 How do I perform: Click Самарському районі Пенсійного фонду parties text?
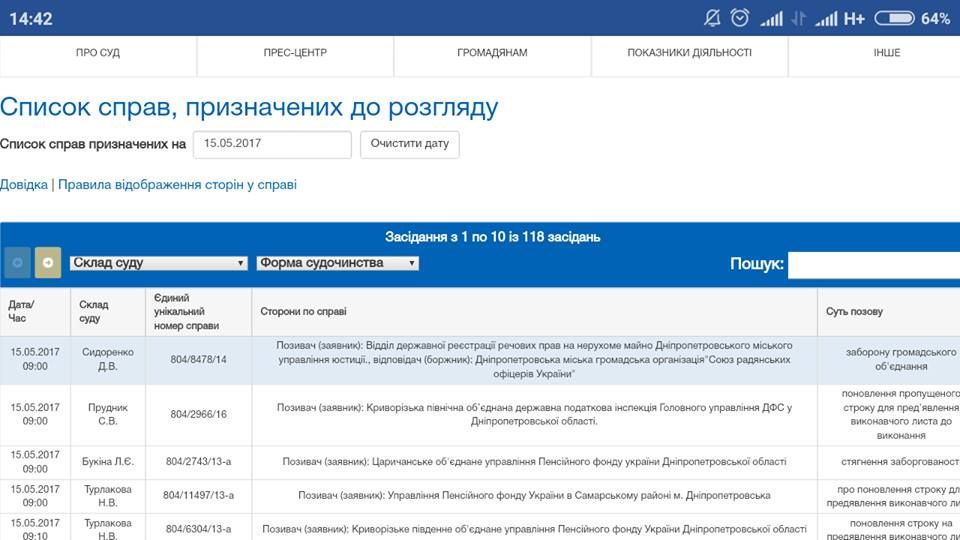pyautogui.click(x=534, y=495)
